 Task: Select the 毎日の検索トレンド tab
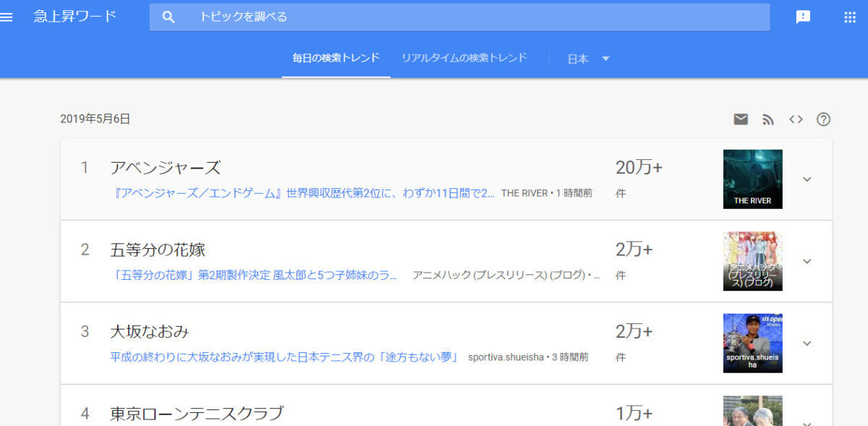click(x=336, y=59)
